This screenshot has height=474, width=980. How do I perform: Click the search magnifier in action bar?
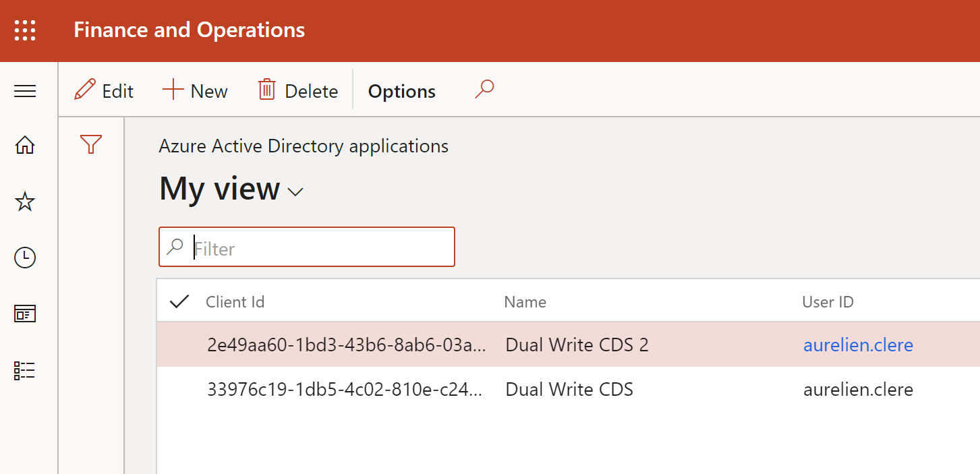[x=484, y=90]
